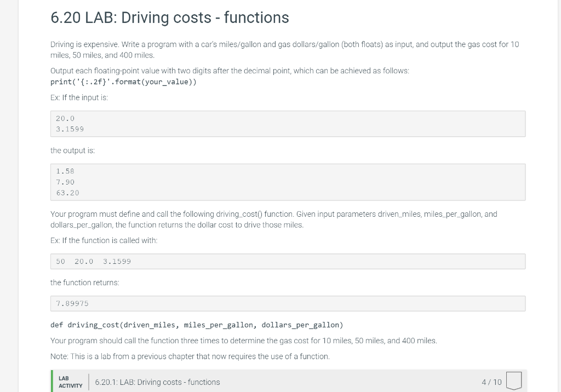
Task: Open the 6.20.1 LAB: Driving costs - functions activity
Action: pos(157,382)
